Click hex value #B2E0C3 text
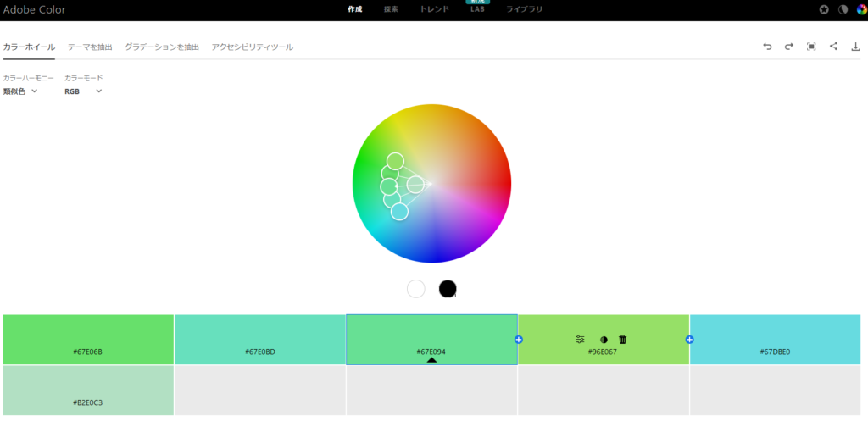This screenshot has height=438, width=868. click(88, 402)
